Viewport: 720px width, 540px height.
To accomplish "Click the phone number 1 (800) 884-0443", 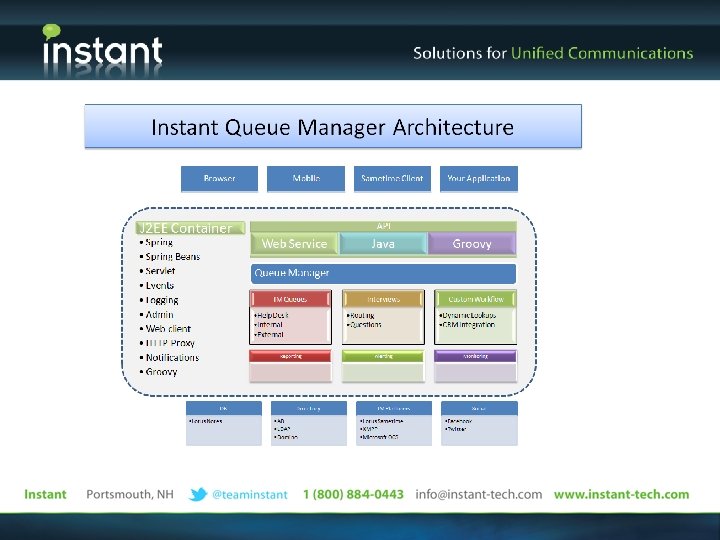I will coord(353,495).
